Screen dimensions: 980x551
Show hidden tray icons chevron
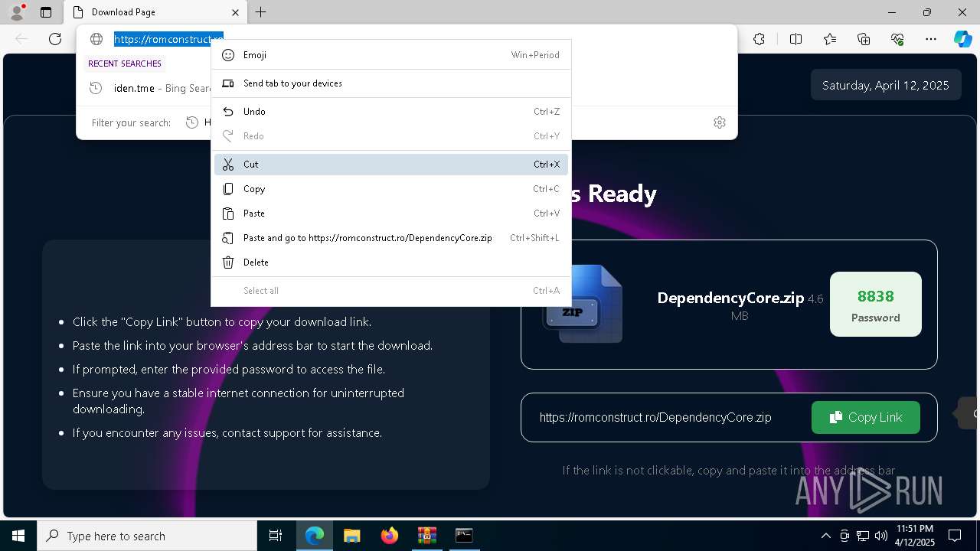pyautogui.click(x=825, y=536)
